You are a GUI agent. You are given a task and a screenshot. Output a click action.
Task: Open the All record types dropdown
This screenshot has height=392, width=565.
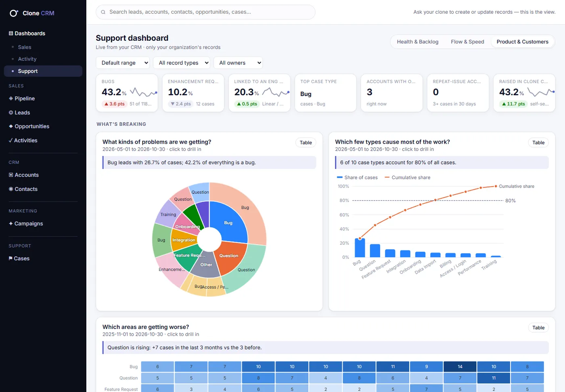182,63
